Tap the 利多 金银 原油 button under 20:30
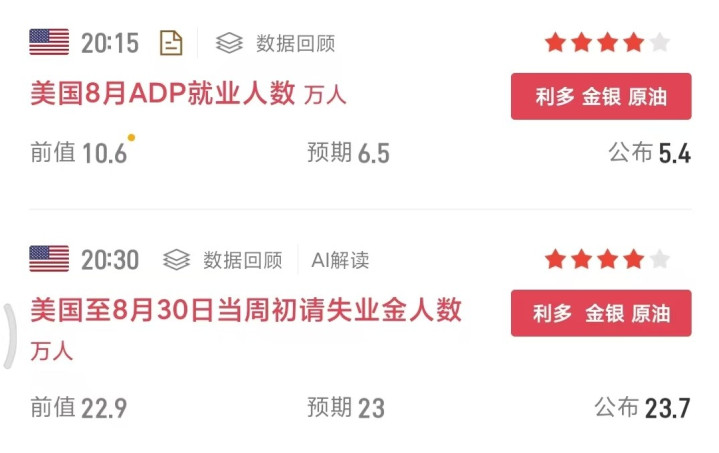Viewport: 719px width, 453px height. (x=601, y=313)
